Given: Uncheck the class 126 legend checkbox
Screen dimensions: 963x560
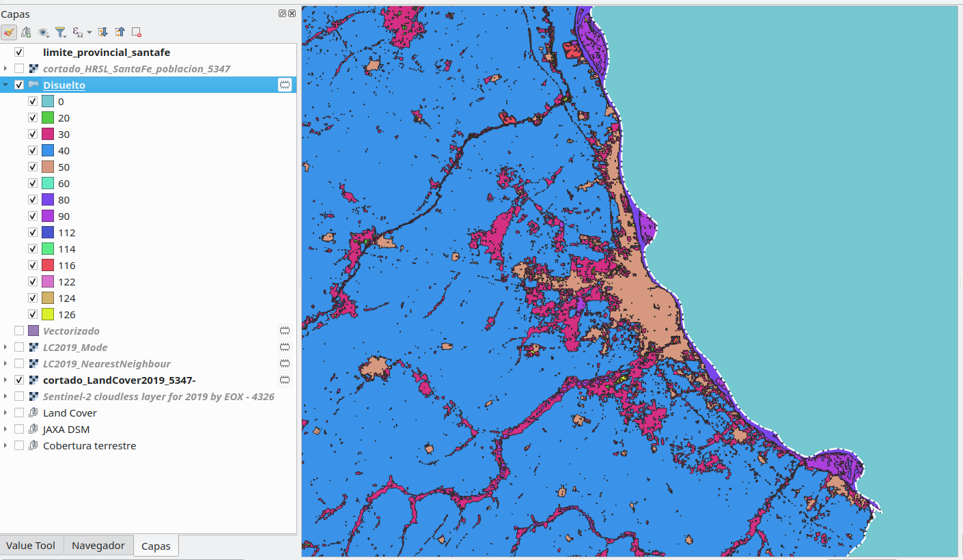Looking at the screenshot, I should coord(33,314).
